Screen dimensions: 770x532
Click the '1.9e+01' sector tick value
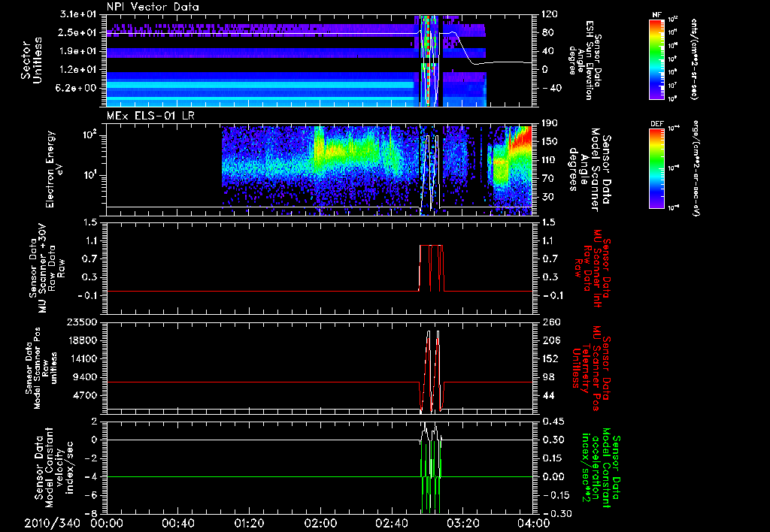tap(78, 51)
